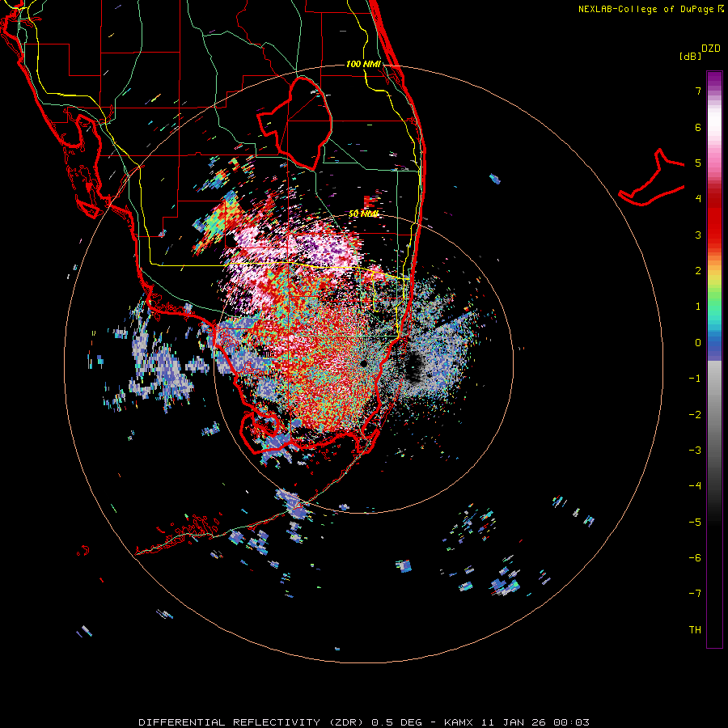Click the 1 value on the color scale
Image resolution: width=728 pixels, height=728 pixels.
tap(698, 307)
